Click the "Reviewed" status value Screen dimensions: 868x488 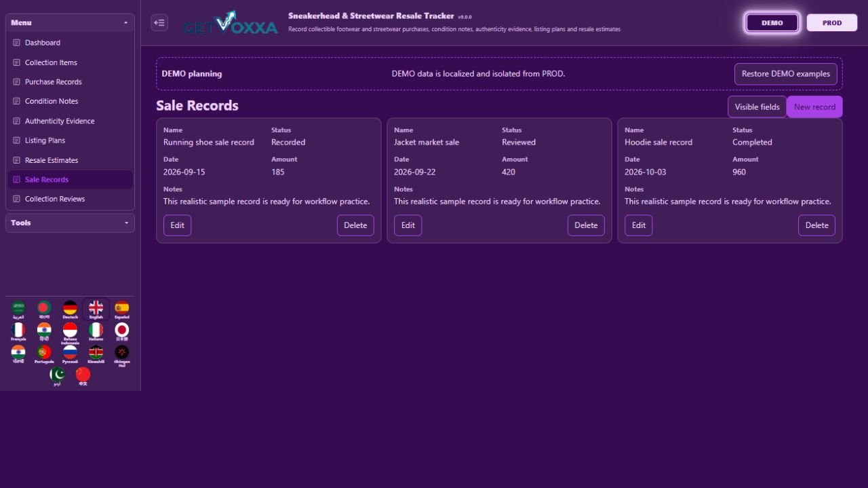(519, 143)
